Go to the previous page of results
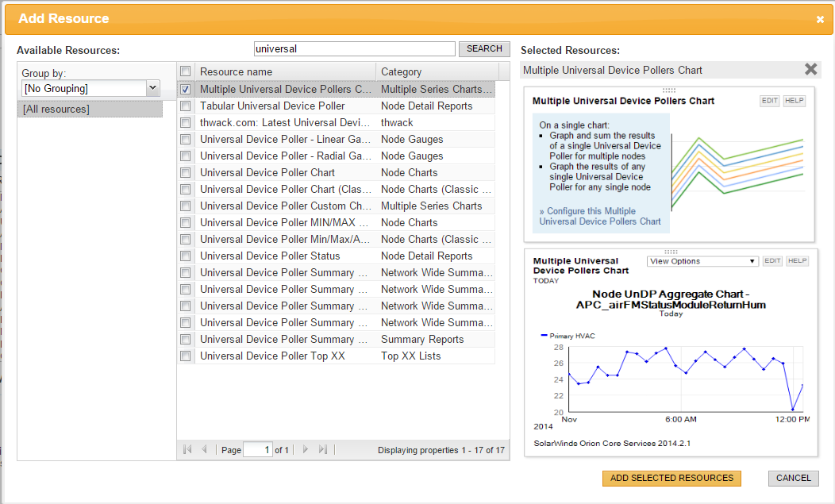The image size is (835, 504). [205, 449]
